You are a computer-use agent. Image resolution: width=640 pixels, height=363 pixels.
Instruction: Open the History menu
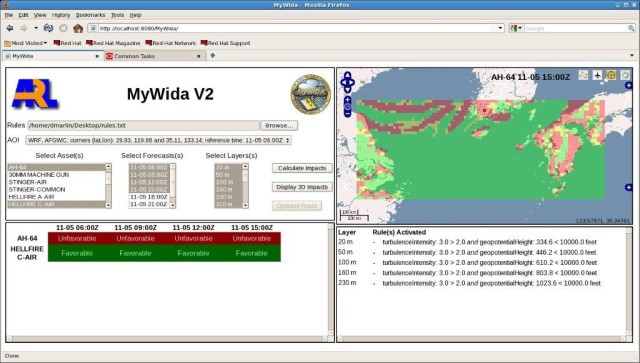pyautogui.click(x=61, y=15)
